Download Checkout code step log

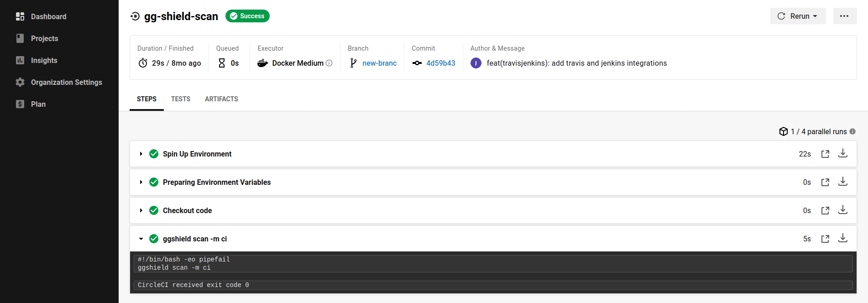click(x=843, y=210)
